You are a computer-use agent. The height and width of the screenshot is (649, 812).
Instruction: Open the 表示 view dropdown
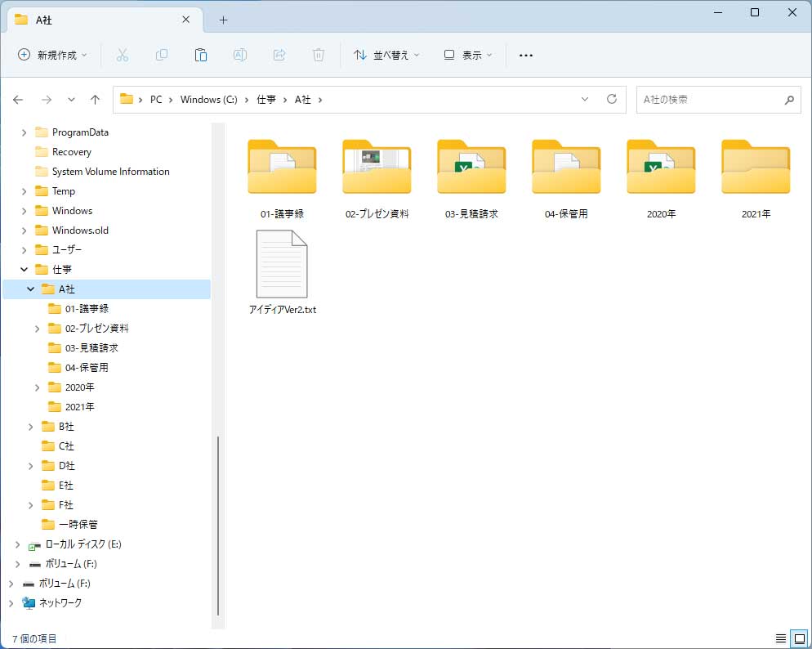click(468, 55)
